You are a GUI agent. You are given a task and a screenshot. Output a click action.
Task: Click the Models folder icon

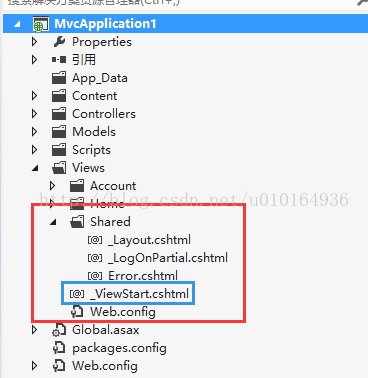[59, 132]
